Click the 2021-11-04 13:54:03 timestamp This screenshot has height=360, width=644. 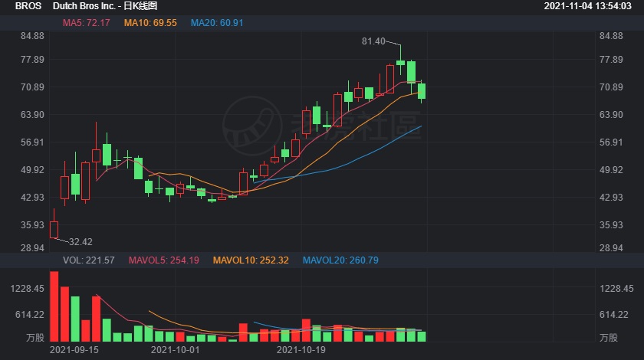[588, 6]
